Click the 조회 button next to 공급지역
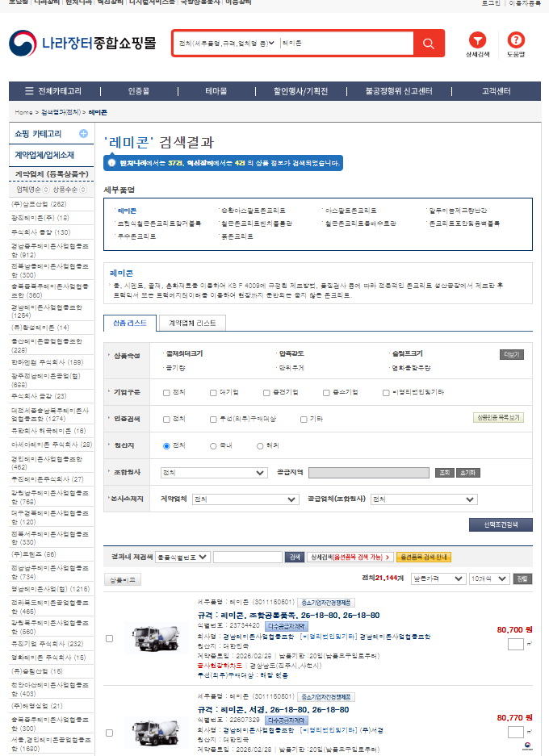 [x=444, y=473]
